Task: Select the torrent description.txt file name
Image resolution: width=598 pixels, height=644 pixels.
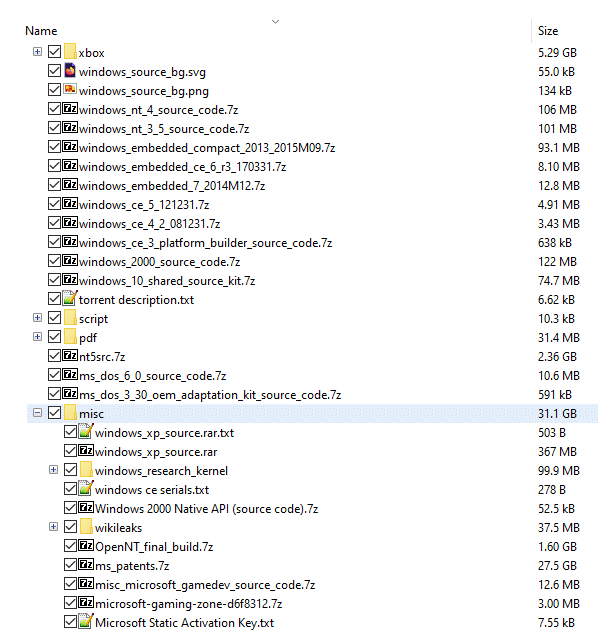Action: point(136,300)
